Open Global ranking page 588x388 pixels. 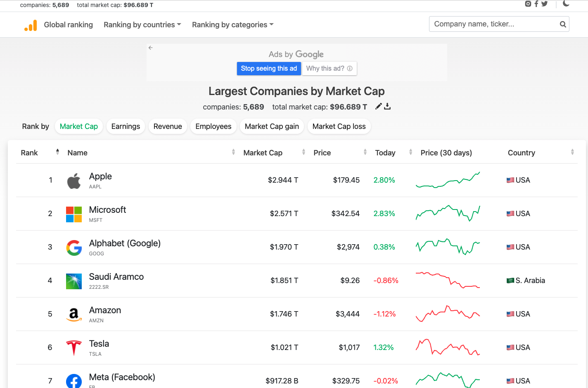(x=69, y=25)
